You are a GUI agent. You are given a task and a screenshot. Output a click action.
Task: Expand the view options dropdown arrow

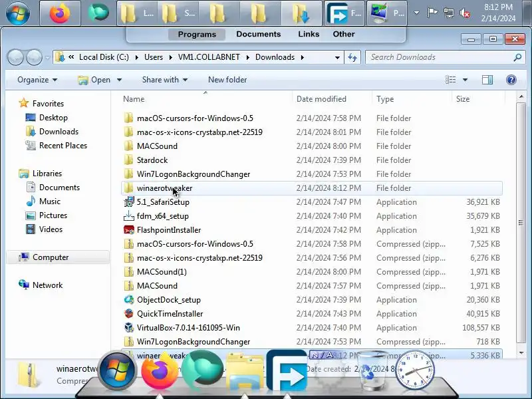tap(465, 80)
